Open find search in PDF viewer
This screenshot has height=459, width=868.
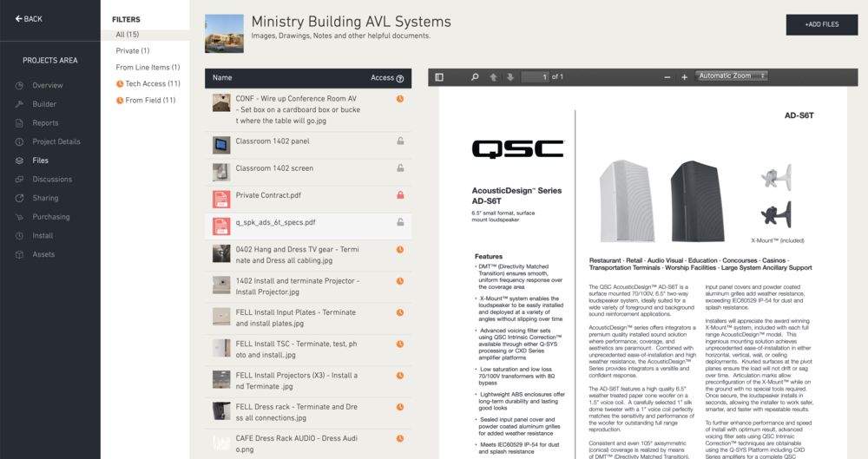475,77
